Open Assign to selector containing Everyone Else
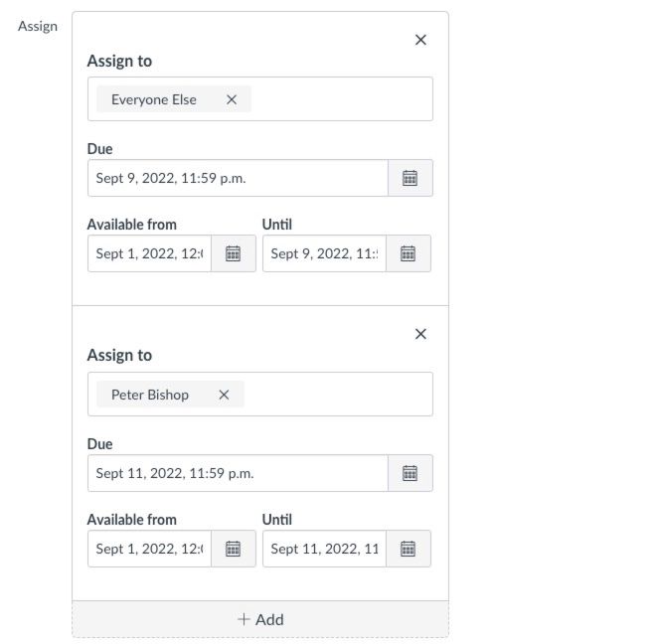 click(338, 99)
